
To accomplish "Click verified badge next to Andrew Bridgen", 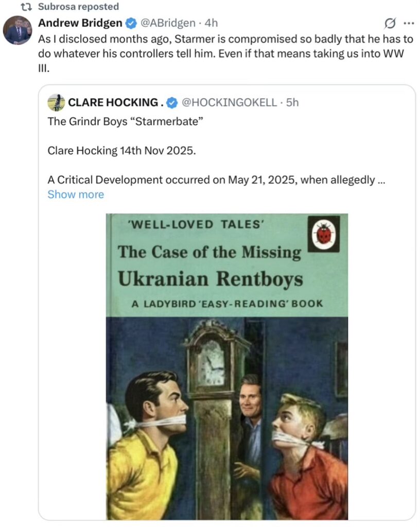I will click(x=131, y=23).
